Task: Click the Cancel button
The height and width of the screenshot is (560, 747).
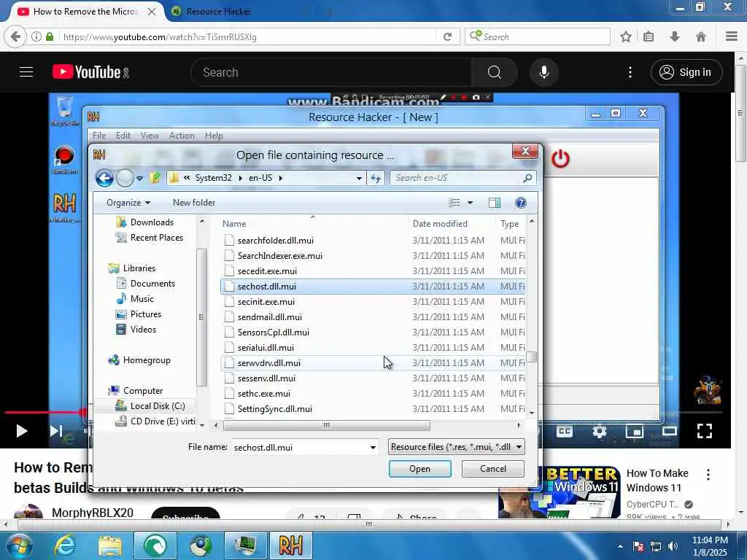Action: (493, 469)
